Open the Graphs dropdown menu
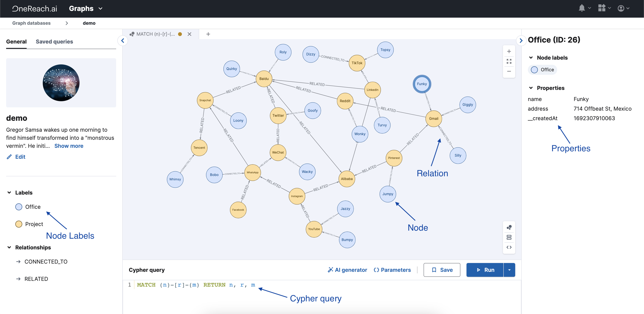 86,8
